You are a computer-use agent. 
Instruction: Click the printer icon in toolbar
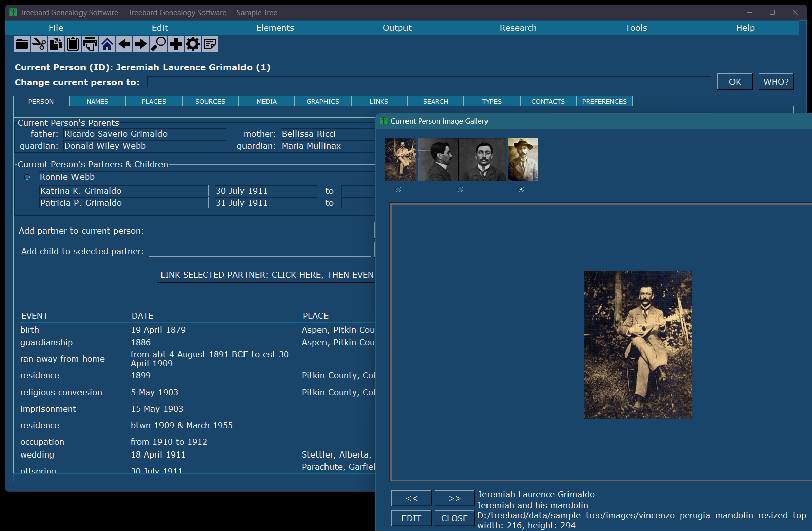click(90, 44)
